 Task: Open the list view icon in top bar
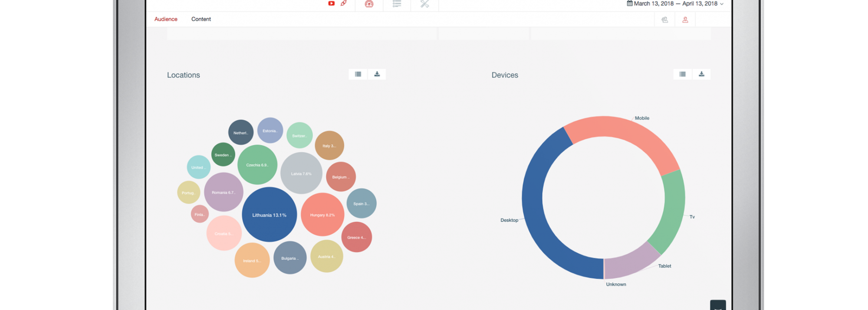[x=397, y=4]
